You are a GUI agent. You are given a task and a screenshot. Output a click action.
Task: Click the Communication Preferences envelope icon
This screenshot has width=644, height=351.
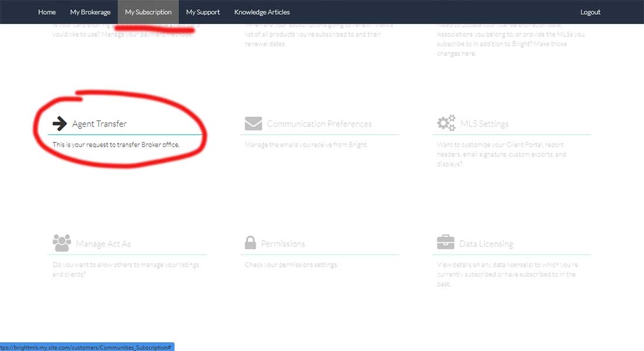click(x=253, y=123)
